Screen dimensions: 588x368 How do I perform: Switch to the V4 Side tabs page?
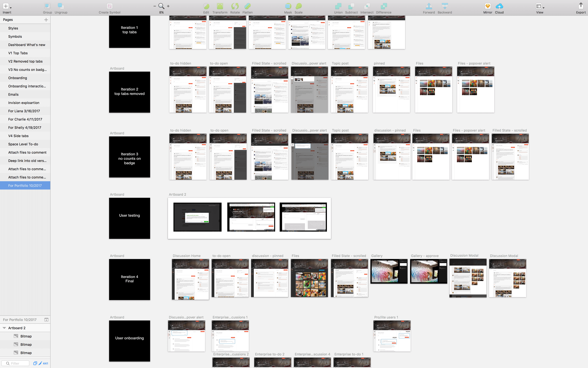point(19,136)
